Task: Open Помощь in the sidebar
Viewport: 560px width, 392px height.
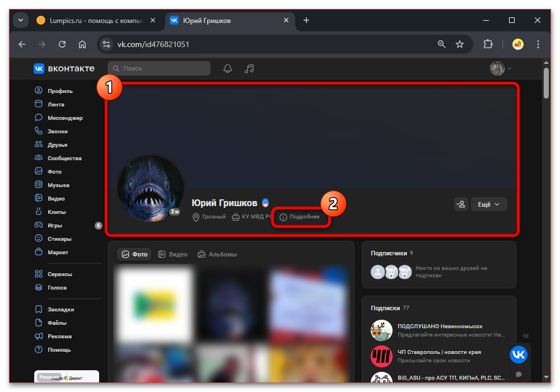Action: coord(53,349)
